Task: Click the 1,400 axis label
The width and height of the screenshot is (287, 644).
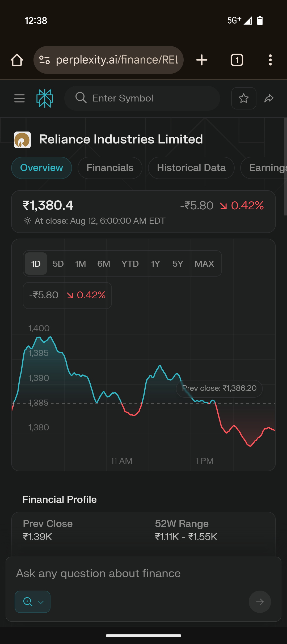Action: [39, 328]
